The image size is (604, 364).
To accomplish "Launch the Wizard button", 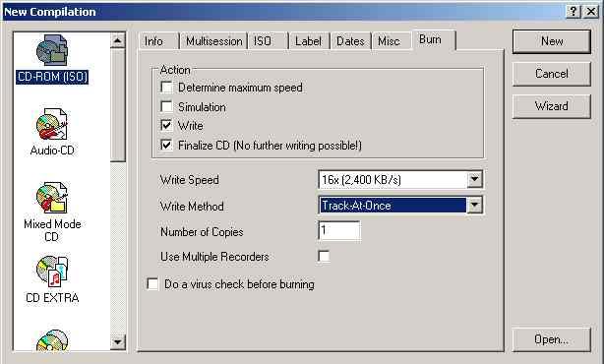I will coord(552,106).
